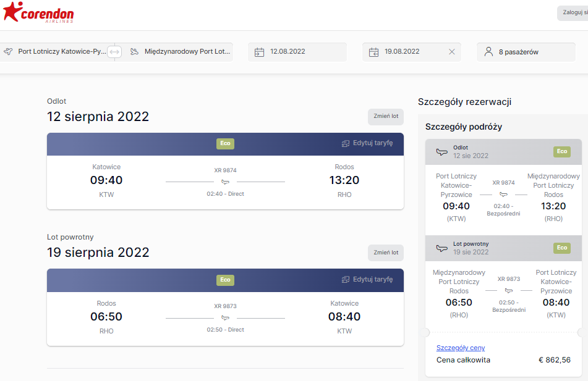The height and width of the screenshot is (381, 588).
Task: Click the departure plane icon in search bar
Action: [8, 51]
